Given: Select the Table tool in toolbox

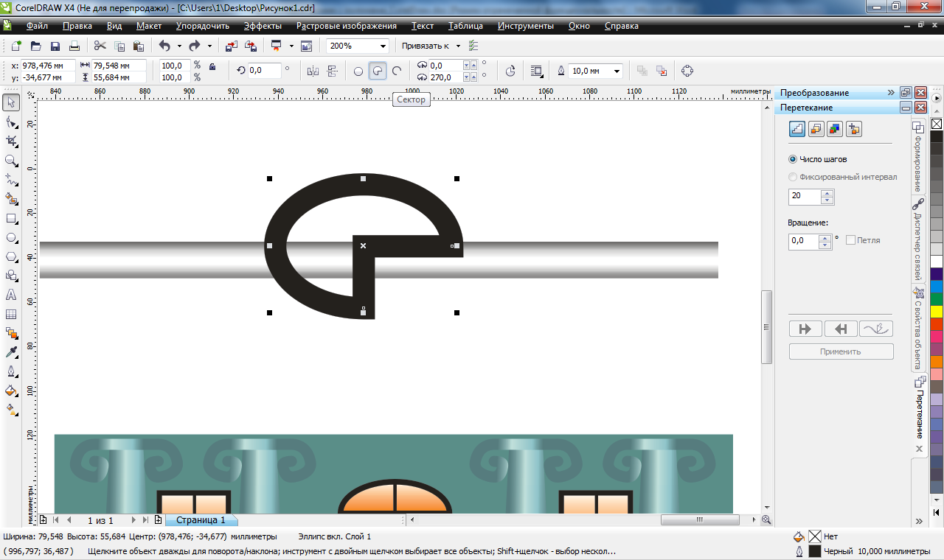Looking at the screenshot, I should pyautogui.click(x=11, y=315).
